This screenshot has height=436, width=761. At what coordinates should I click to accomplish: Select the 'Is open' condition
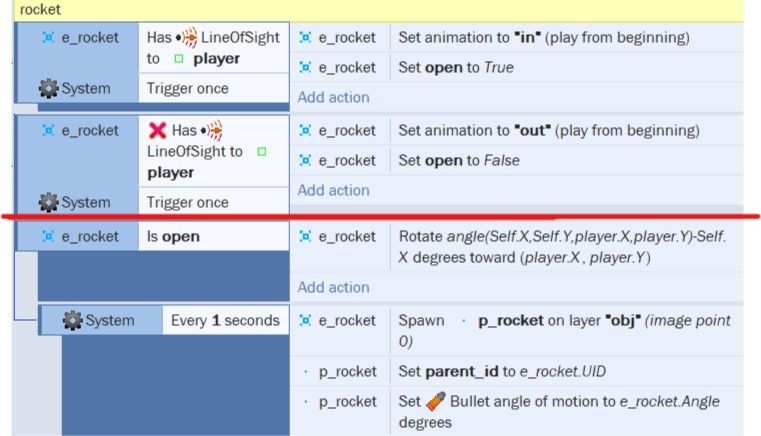pyautogui.click(x=173, y=236)
